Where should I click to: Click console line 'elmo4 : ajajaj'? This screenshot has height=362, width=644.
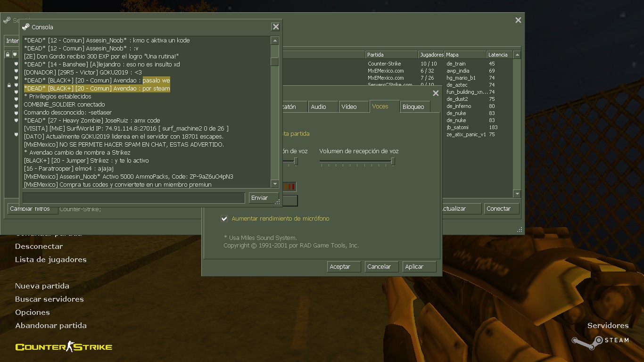click(69, 169)
